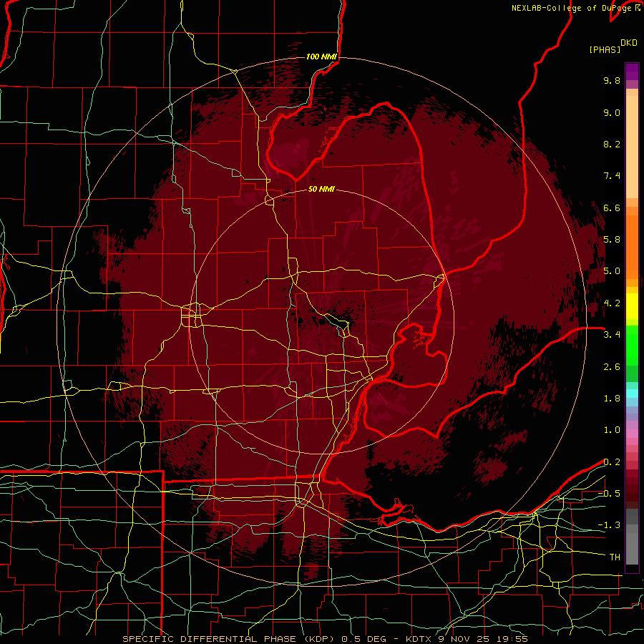Click the NEXLAB-College of DuPage credit text
The image size is (644, 644).
[576, 8]
